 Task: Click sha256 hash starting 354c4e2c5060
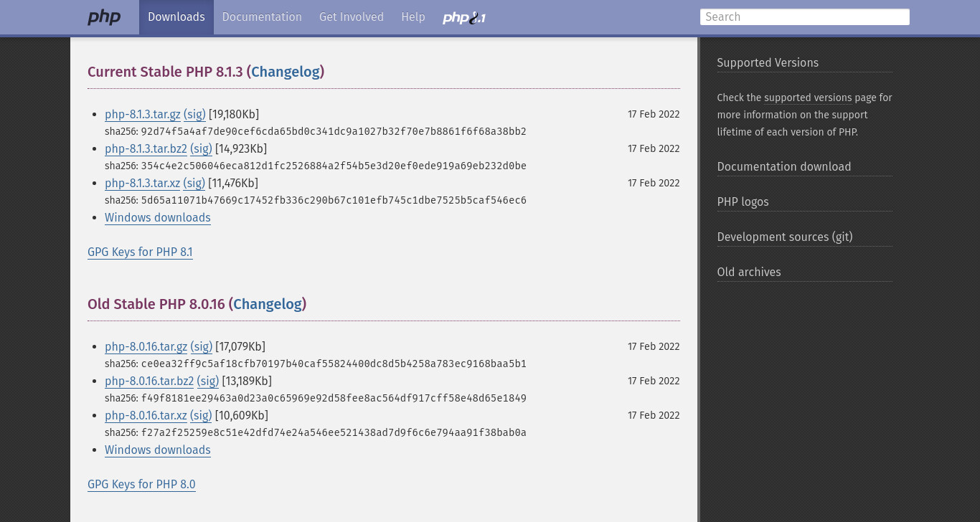tap(334, 166)
